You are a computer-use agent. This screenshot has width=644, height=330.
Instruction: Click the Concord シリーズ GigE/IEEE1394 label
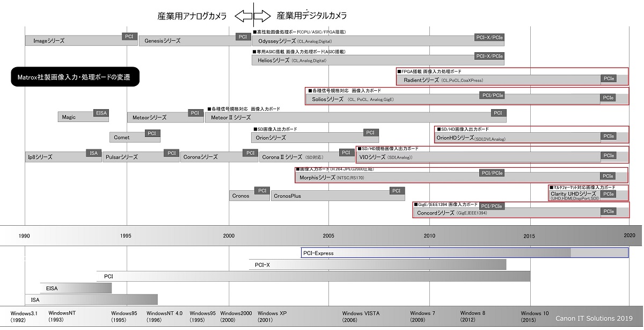(445, 204)
